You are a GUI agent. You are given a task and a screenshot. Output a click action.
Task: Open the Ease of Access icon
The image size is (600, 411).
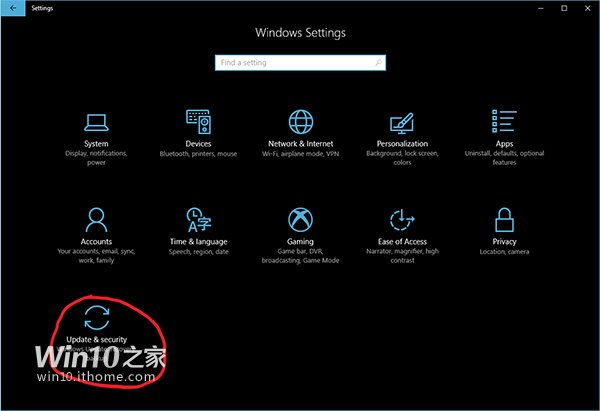402,220
